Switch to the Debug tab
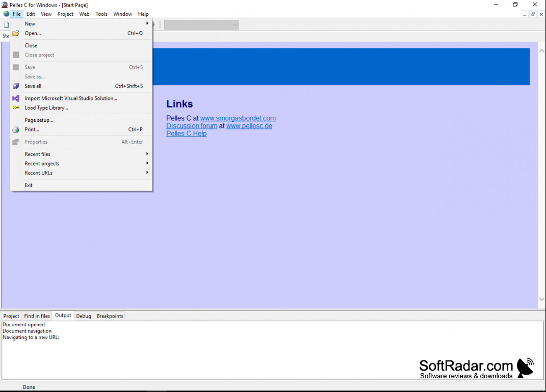The width and height of the screenshot is (546, 392). pos(84,316)
